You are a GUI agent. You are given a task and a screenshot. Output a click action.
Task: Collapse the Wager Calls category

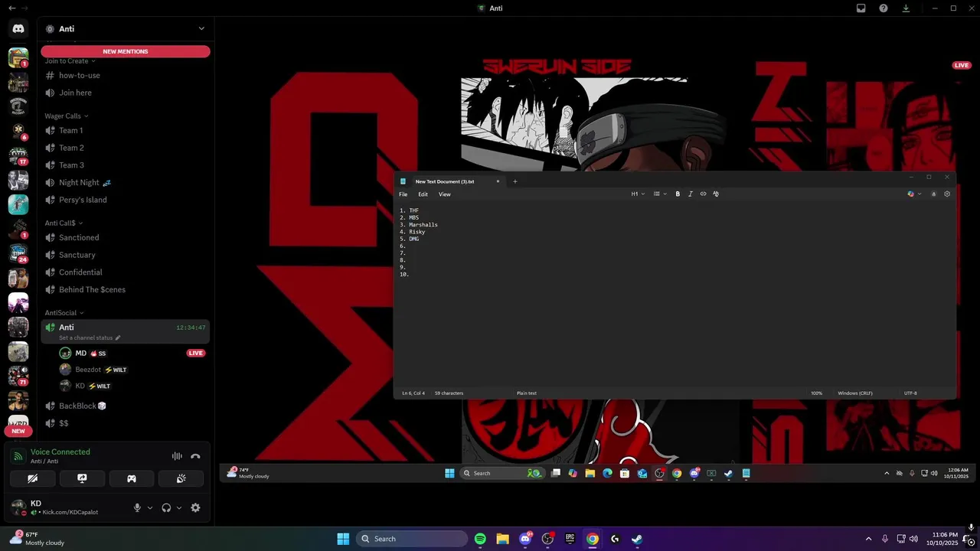pyautogui.click(x=67, y=116)
